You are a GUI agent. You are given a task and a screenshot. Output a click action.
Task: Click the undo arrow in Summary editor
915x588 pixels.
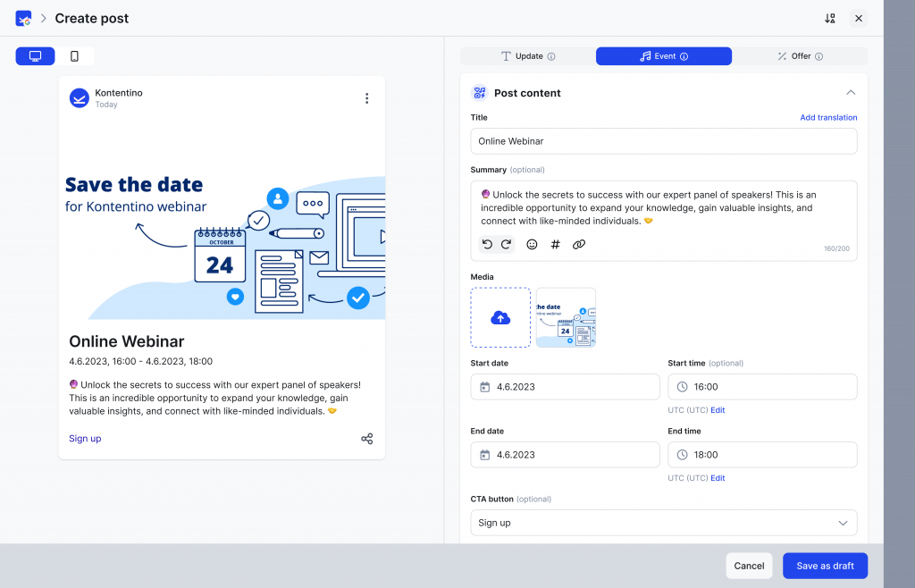[x=488, y=244]
